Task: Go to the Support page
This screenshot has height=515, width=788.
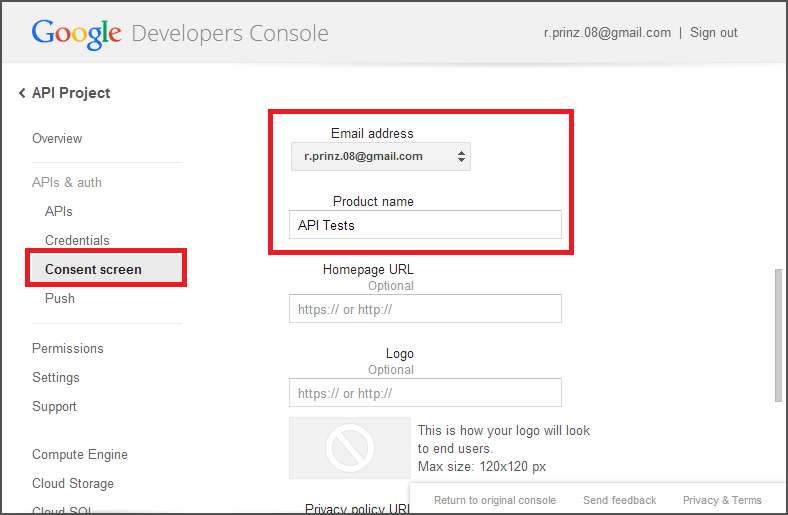Action: point(54,406)
